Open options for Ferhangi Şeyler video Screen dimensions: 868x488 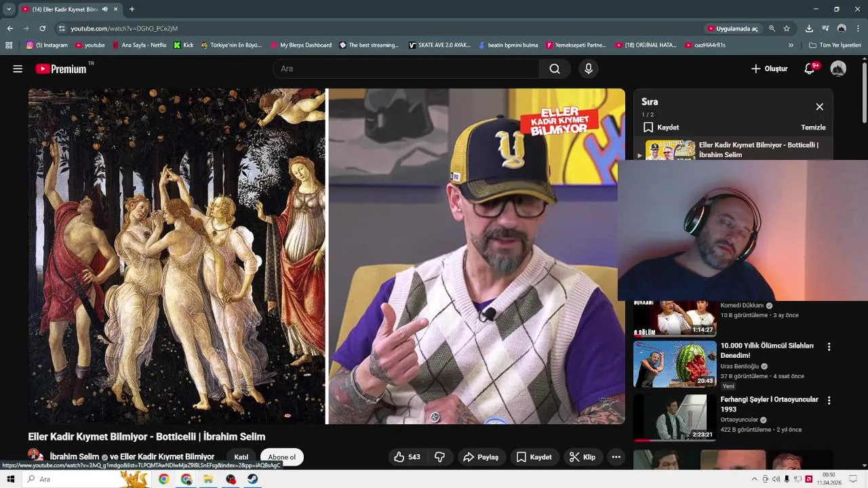[829, 401]
